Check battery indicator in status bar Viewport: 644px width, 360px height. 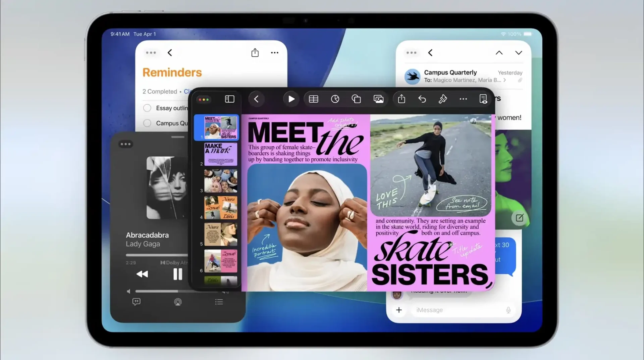[528, 34]
